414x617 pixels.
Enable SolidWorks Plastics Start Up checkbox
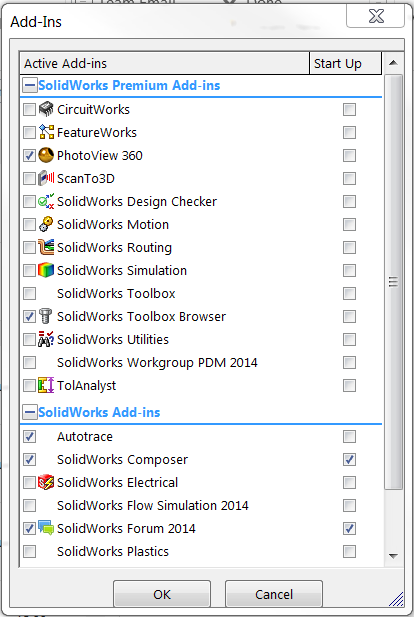point(349,552)
